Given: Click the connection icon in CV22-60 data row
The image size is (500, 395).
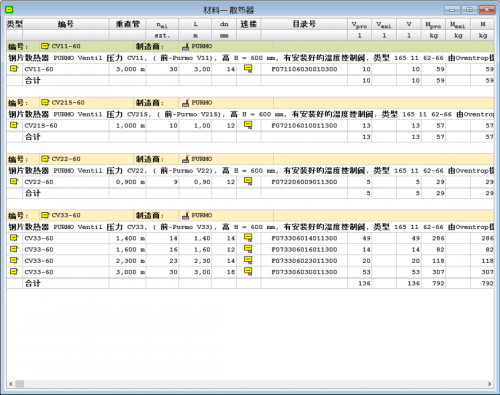Looking at the screenshot, I should point(248,182).
